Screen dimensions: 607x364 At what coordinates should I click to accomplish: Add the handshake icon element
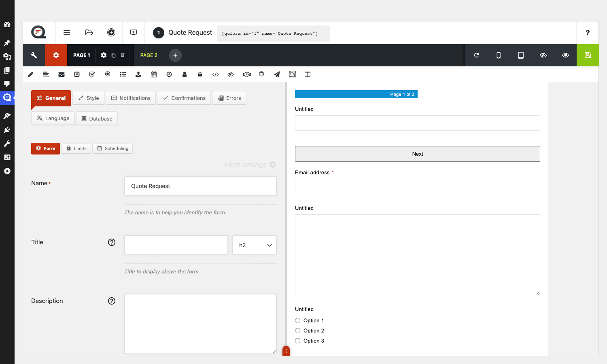(x=246, y=74)
